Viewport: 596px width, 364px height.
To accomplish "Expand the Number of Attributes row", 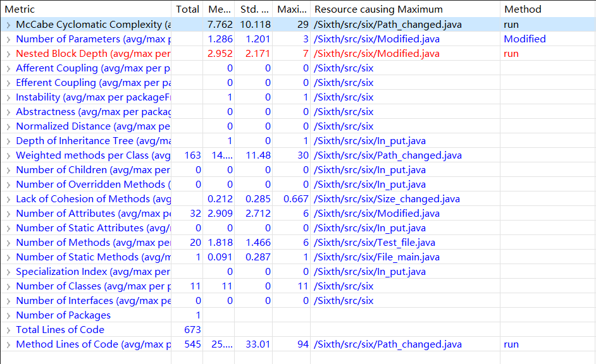I will tap(8, 214).
